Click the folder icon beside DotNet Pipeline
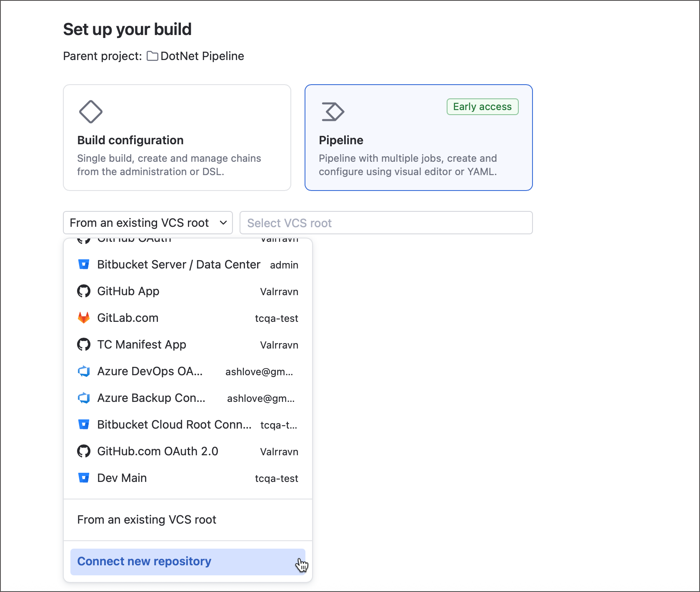Image resolution: width=700 pixels, height=592 pixels. 152,56
